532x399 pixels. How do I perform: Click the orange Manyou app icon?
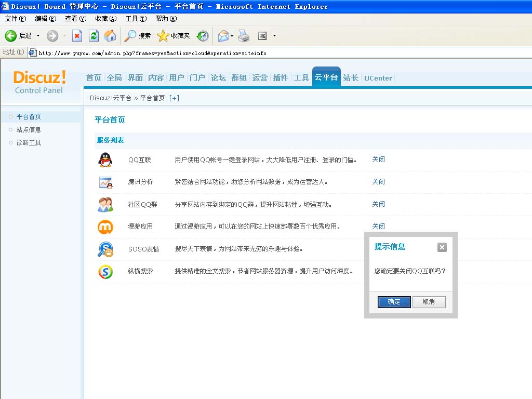105,227
